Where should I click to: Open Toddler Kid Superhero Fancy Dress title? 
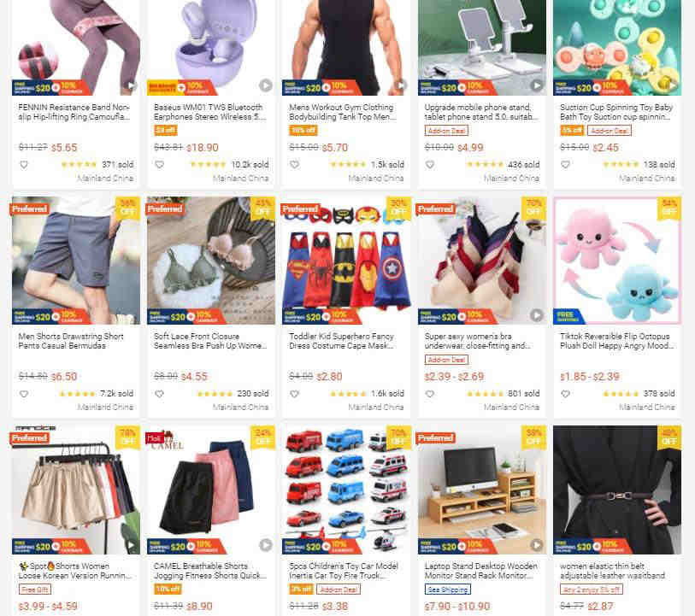pyautogui.click(x=341, y=341)
